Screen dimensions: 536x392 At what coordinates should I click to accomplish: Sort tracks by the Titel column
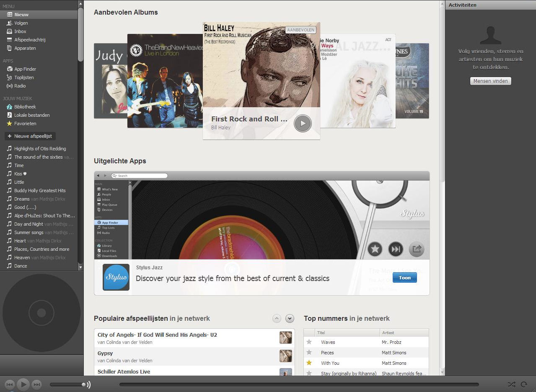[347, 333]
